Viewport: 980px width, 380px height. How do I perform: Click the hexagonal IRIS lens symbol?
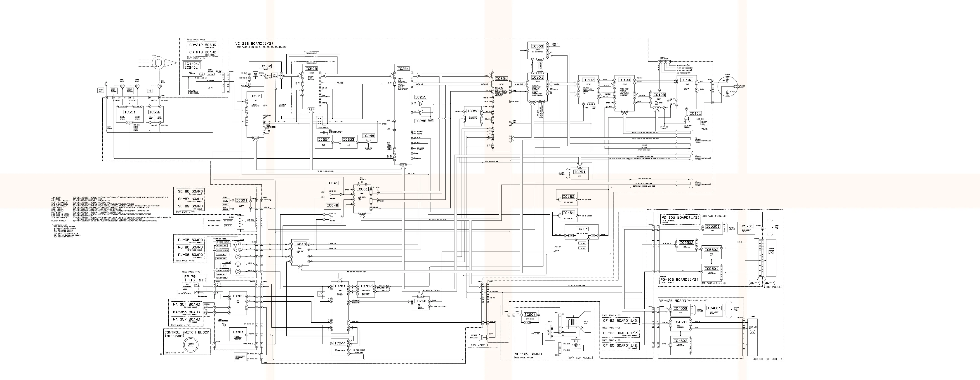click(x=159, y=63)
